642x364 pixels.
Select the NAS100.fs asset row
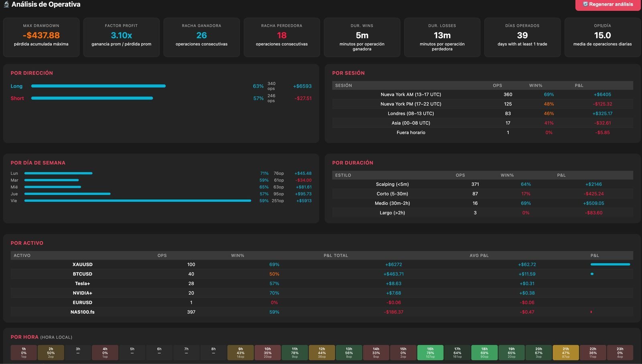(x=322, y=312)
